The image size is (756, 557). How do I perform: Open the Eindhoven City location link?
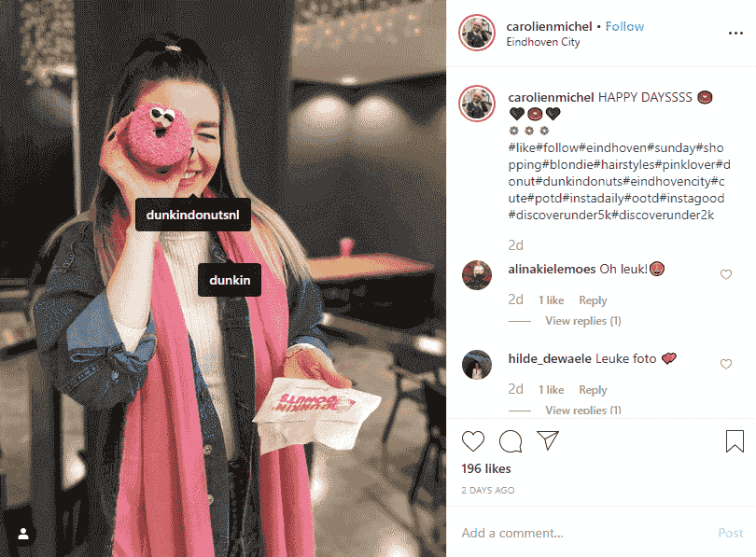[x=543, y=42]
